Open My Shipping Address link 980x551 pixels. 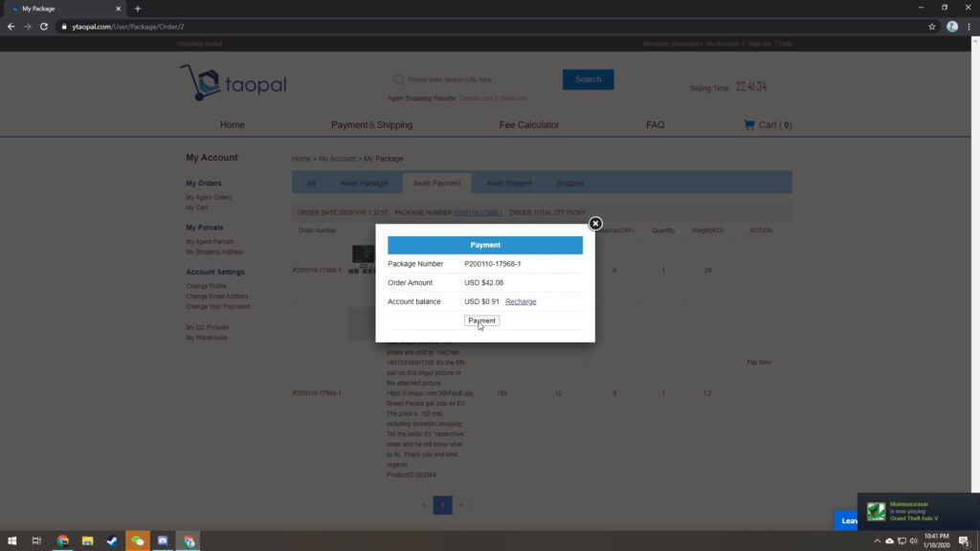tap(214, 252)
